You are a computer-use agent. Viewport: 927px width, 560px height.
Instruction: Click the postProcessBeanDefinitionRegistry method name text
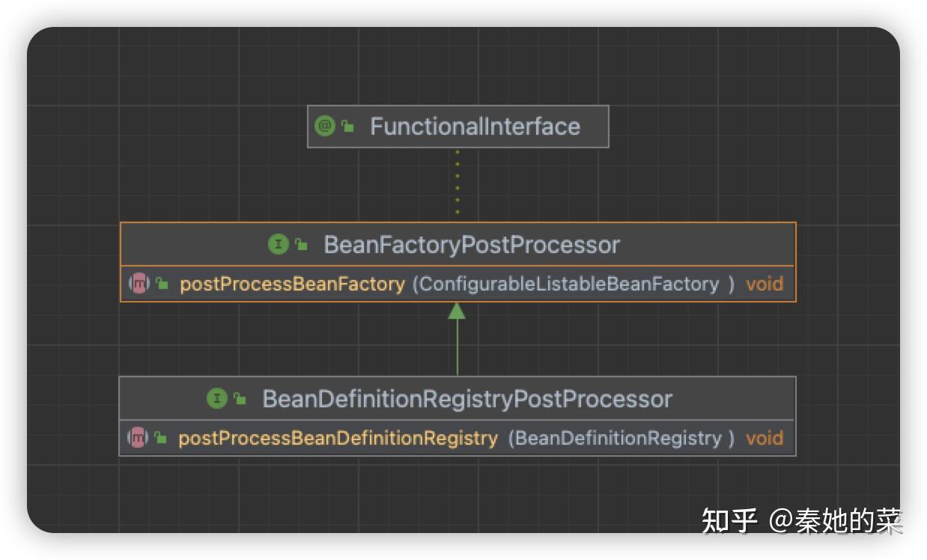338,438
